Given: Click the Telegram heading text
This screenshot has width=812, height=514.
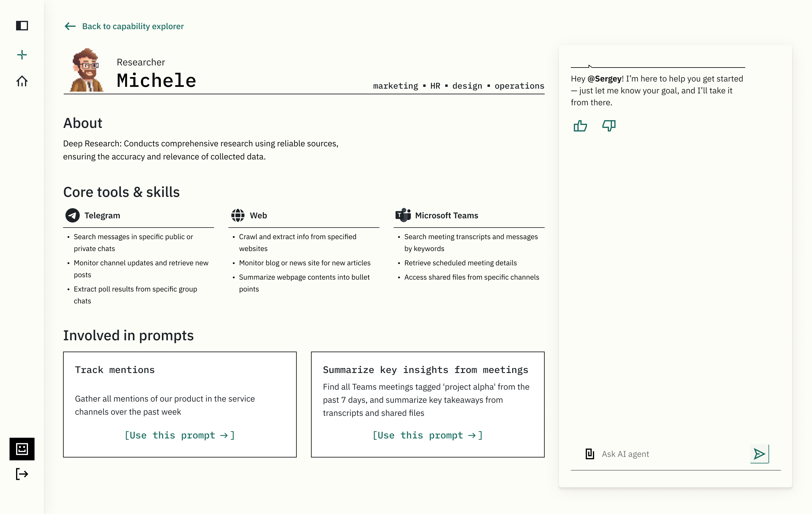Looking at the screenshot, I should point(102,215).
